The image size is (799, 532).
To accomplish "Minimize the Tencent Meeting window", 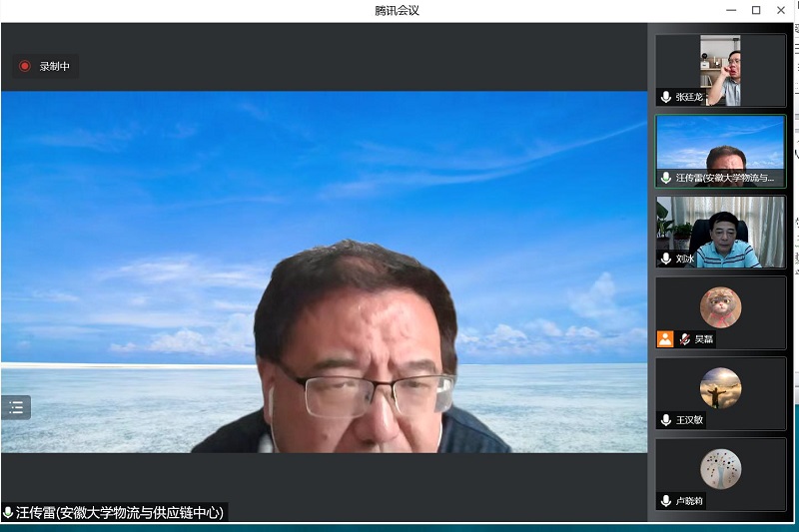I will pyautogui.click(x=728, y=10).
